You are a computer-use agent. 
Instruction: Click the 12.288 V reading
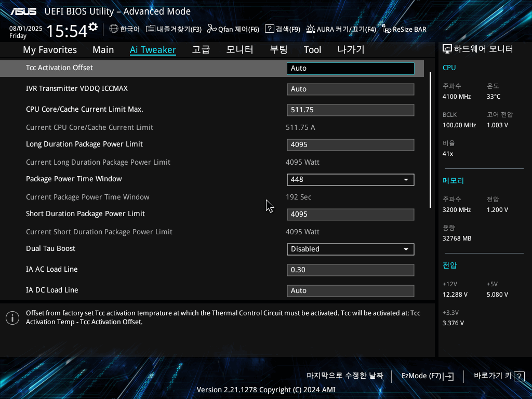(x=455, y=295)
